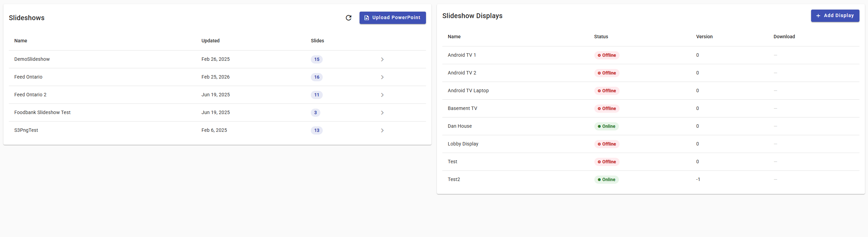Click the Online status badge for Test2

606,180
